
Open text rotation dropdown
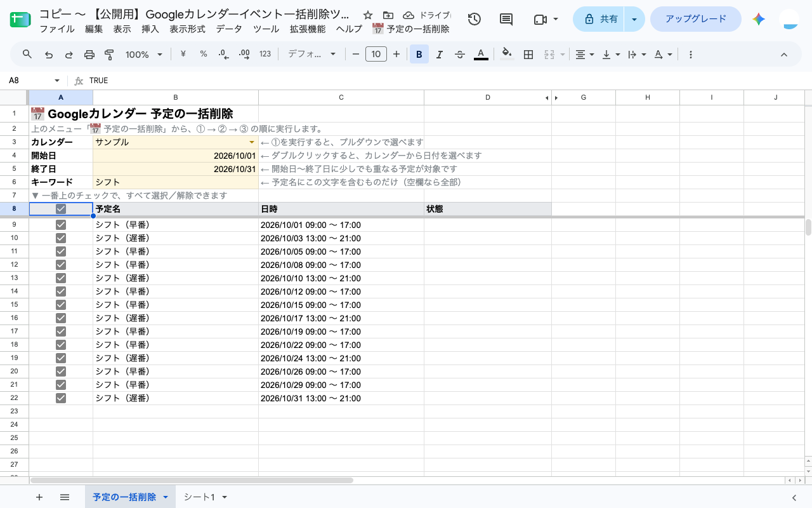[x=662, y=55]
